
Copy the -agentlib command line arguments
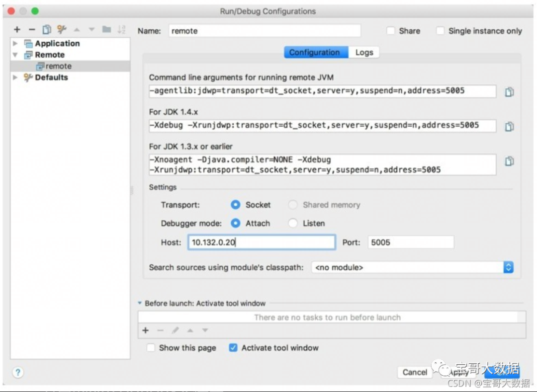509,92
